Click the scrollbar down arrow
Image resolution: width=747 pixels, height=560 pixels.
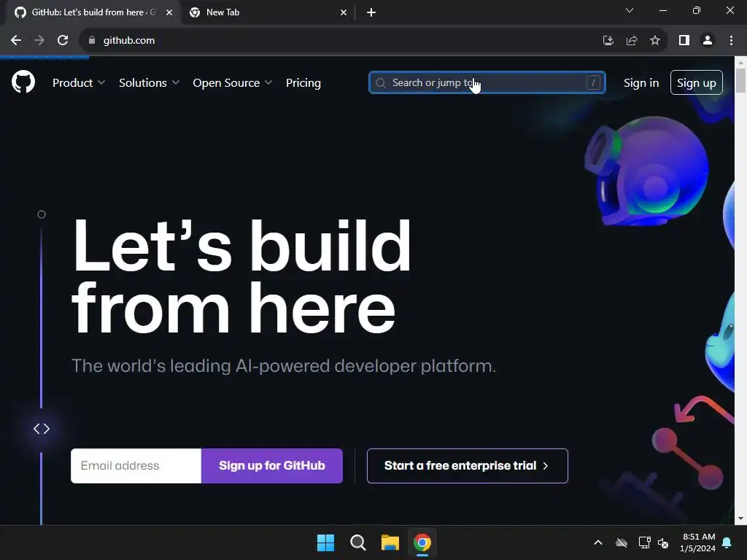tap(740, 518)
